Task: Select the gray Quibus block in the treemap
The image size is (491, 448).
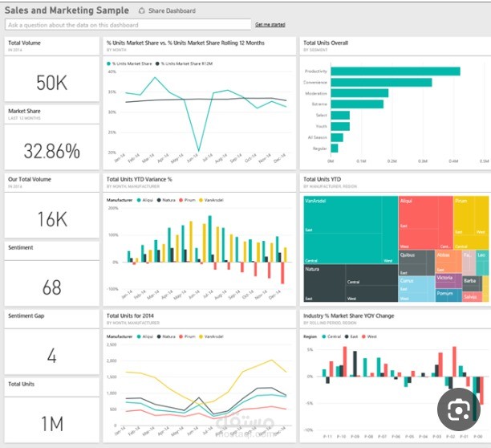Action: pos(416,263)
